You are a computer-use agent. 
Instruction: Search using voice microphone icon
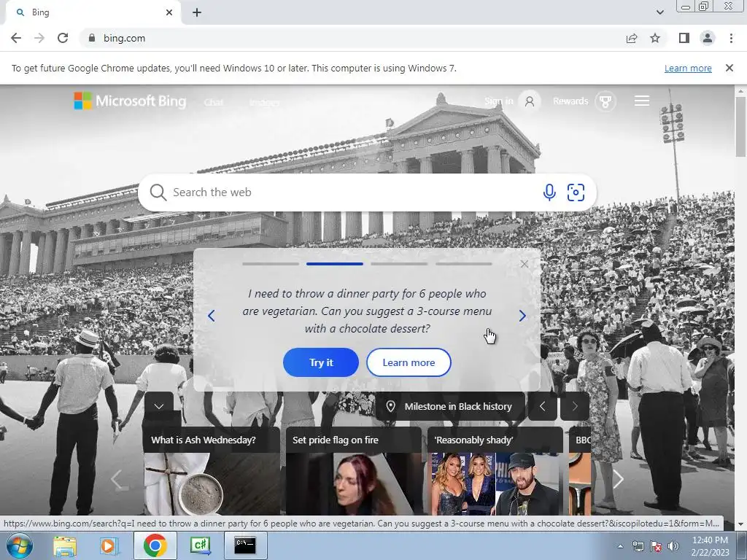(x=549, y=192)
